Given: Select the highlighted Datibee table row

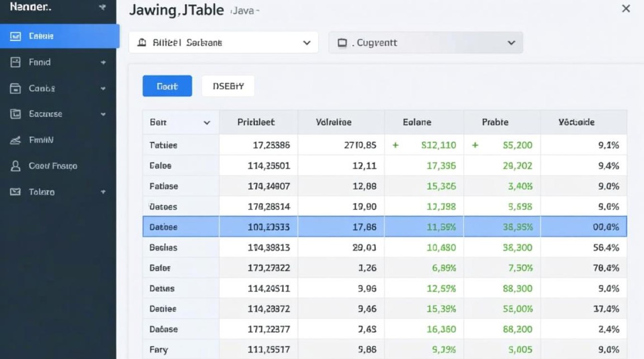Looking at the screenshot, I should (335, 227).
